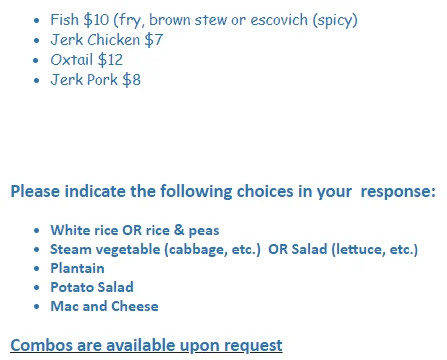
Task: Click the Fish $10 menu line
Action: (x=204, y=20)
